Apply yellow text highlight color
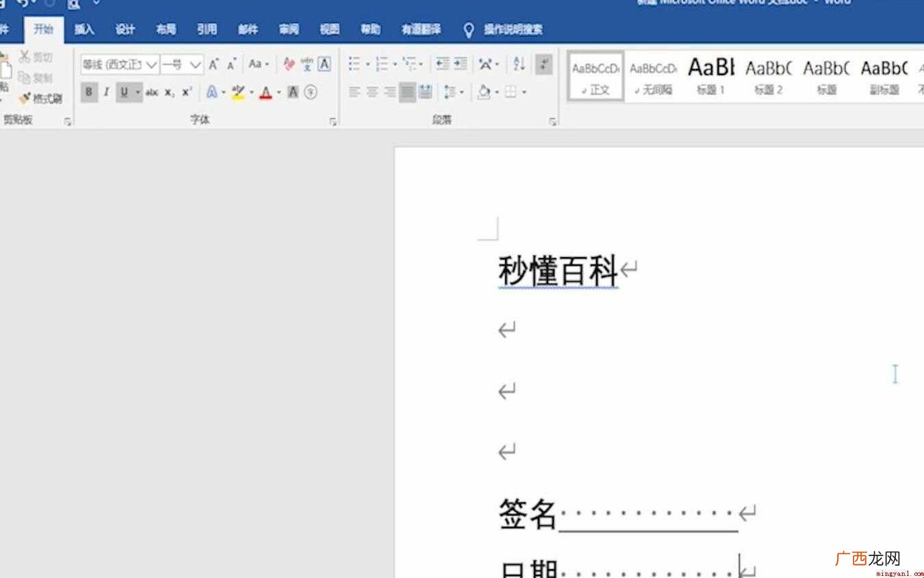 [238, 92]
